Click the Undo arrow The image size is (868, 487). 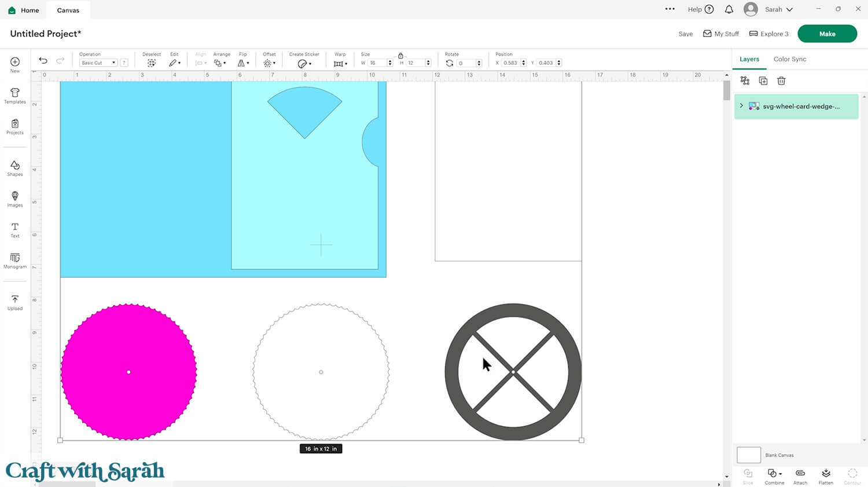click(x=43, y=61)
